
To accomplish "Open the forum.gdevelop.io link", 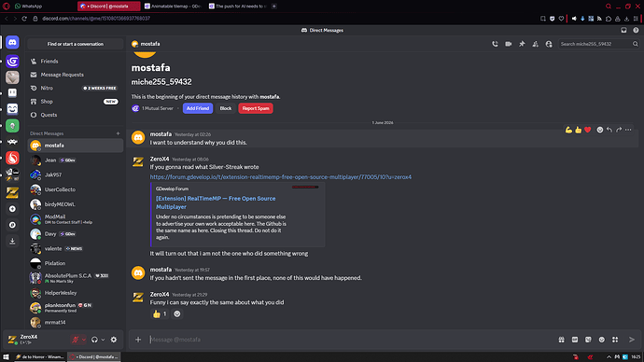I will pos(281,177).
